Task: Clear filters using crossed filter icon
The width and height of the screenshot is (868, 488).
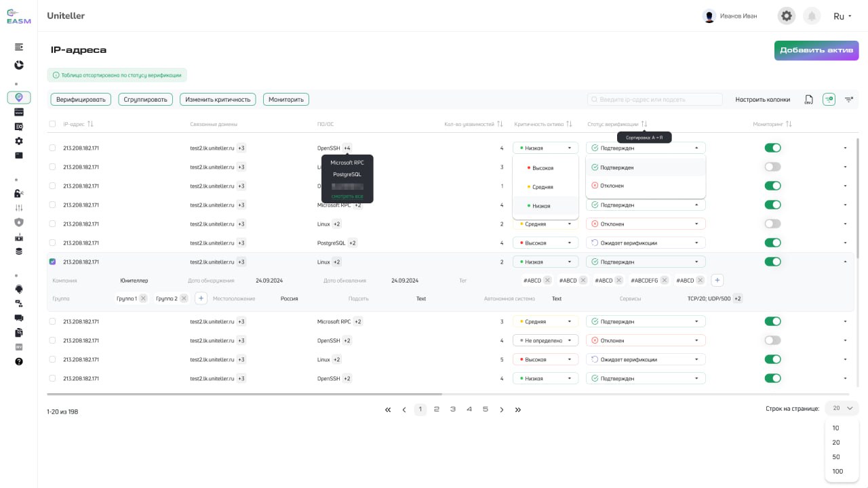Action: pyautogui.click(x=848, y=100)
